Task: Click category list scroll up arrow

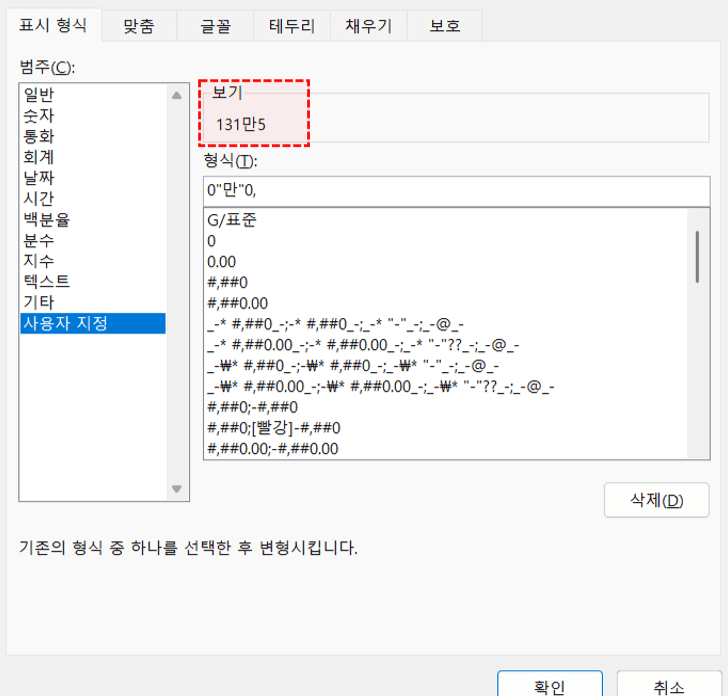Action: click(x=176, y=96)
